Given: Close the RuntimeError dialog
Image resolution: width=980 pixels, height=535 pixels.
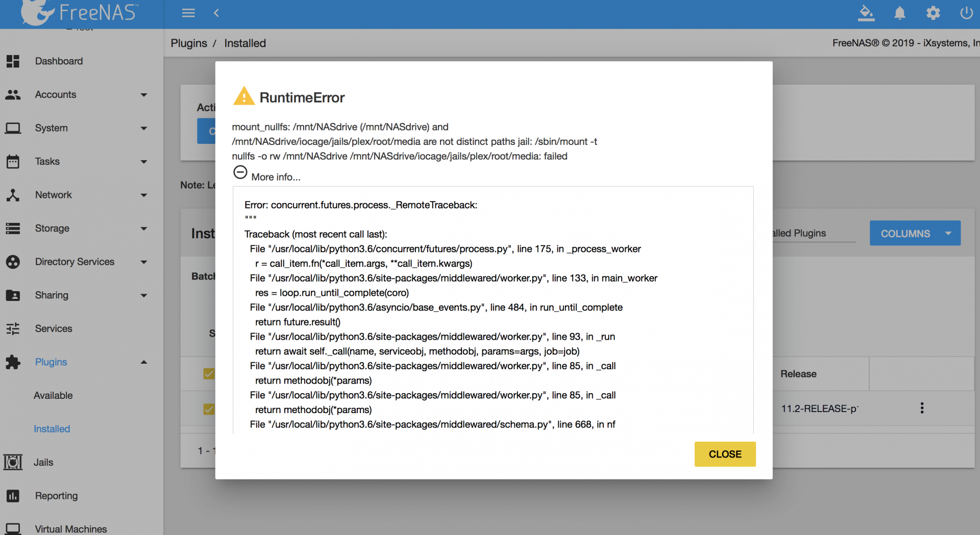Looking at the screenshot, I should (725, 454).
